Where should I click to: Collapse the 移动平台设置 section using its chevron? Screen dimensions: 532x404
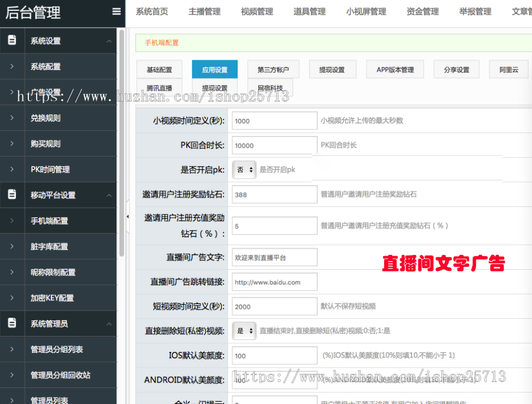pos(109,195)
